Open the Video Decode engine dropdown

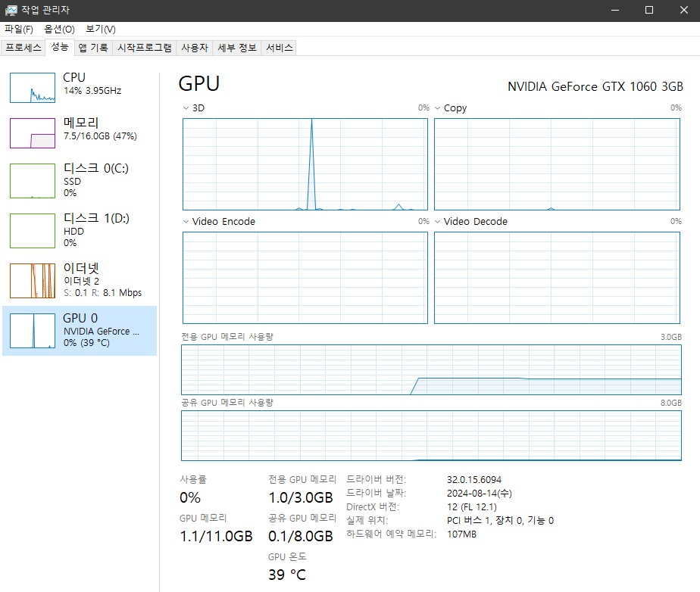[438, 221]
